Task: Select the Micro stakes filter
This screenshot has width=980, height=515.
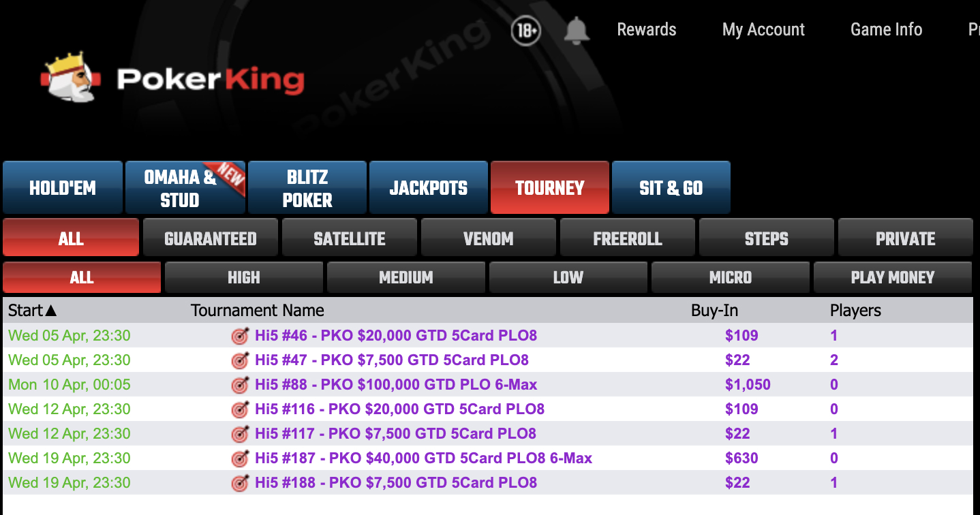Action: click(730, 277)
